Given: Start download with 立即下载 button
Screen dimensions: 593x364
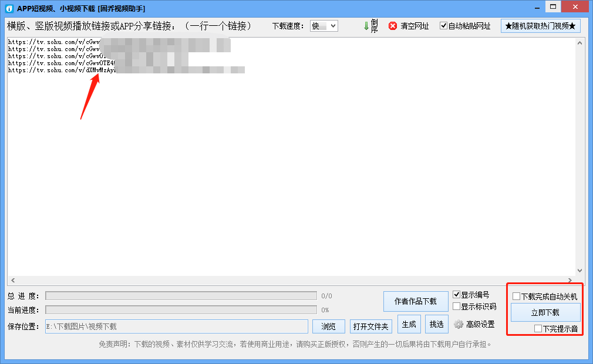Looking at the screenshot, I should click(x=545, y=312).
